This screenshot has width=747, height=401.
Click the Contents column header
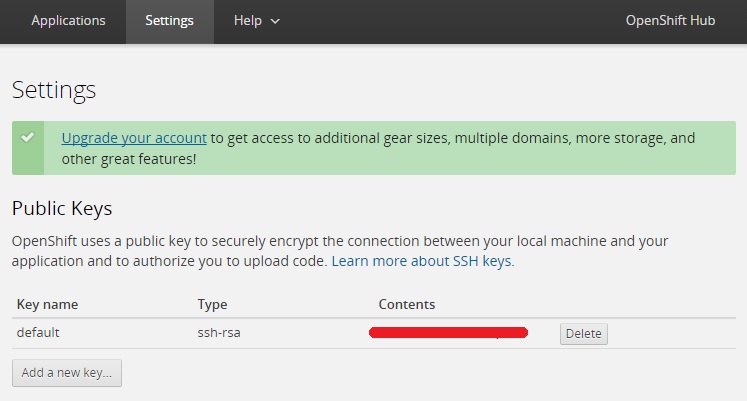tap(406, 304)
